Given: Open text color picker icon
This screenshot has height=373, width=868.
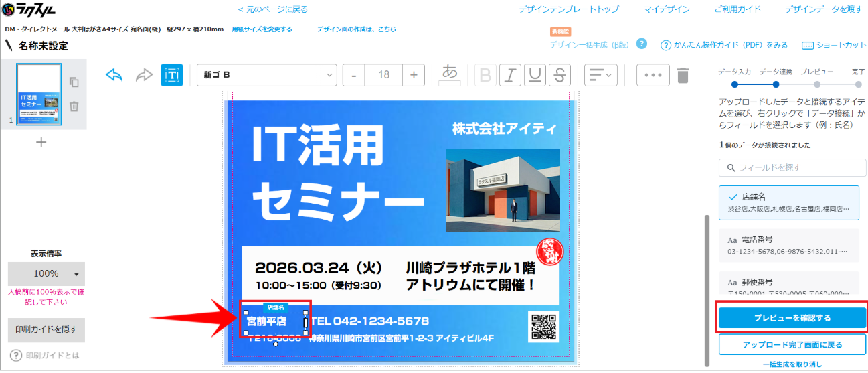Looking at the screenshot, I should click(450, 74).
